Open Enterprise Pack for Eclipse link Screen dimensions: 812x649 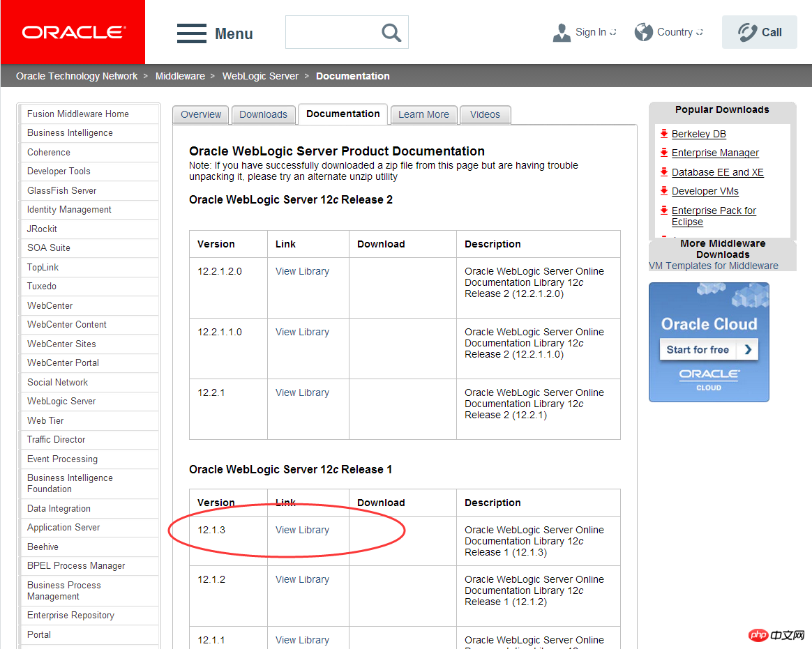point(714,216)
